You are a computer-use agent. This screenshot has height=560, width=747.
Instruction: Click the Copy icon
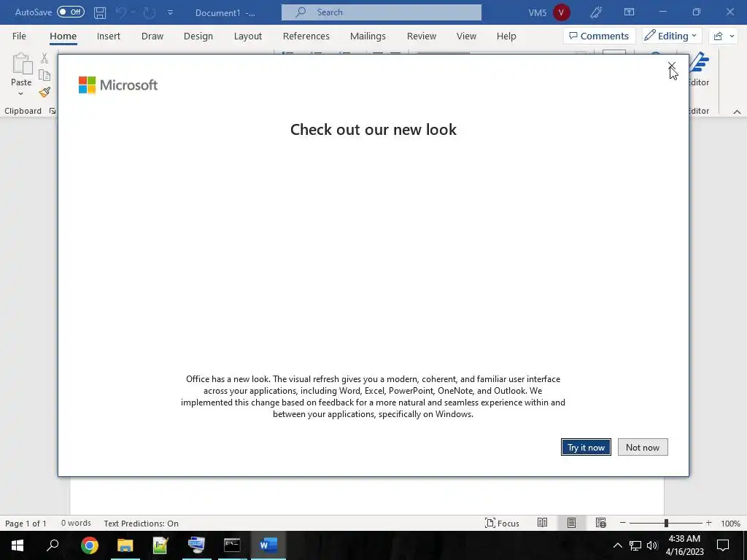[44, 75]
